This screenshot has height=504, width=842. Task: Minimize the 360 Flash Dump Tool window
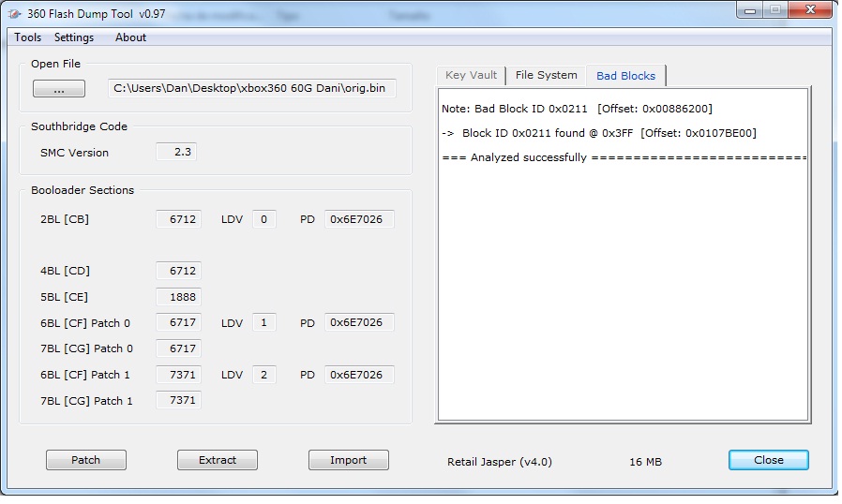click(749, 10)
